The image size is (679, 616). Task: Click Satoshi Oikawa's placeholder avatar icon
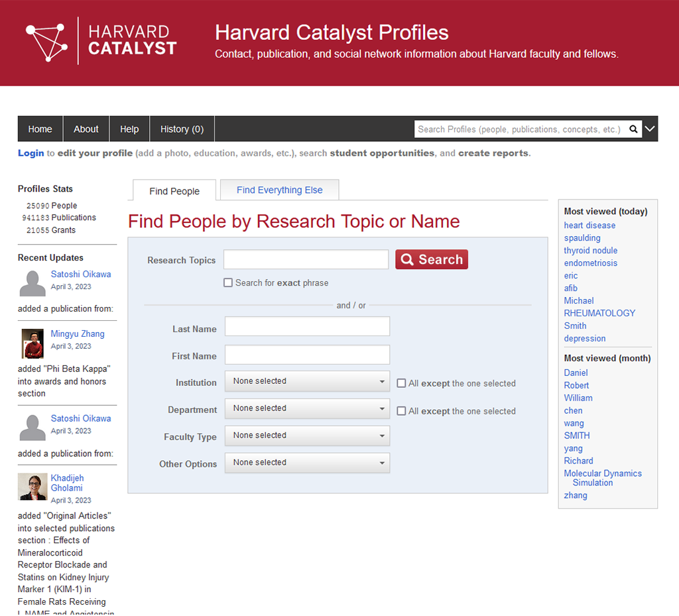point(31,283)
